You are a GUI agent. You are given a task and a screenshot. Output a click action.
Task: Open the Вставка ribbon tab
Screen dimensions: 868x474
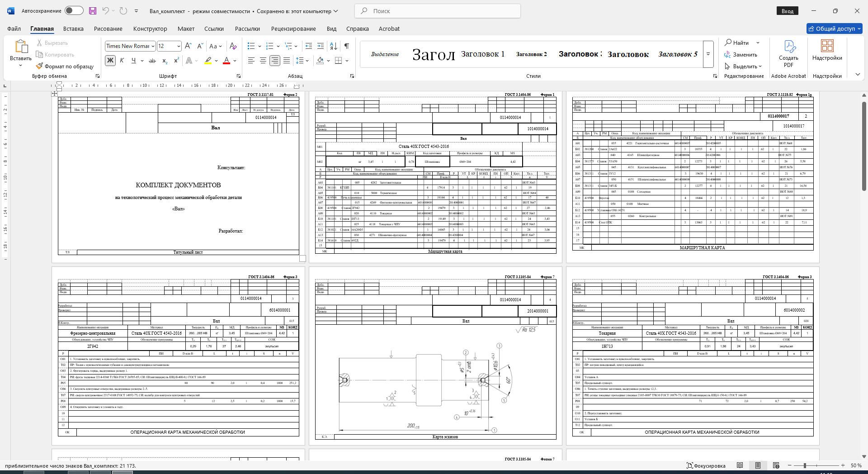click(73, 28)
